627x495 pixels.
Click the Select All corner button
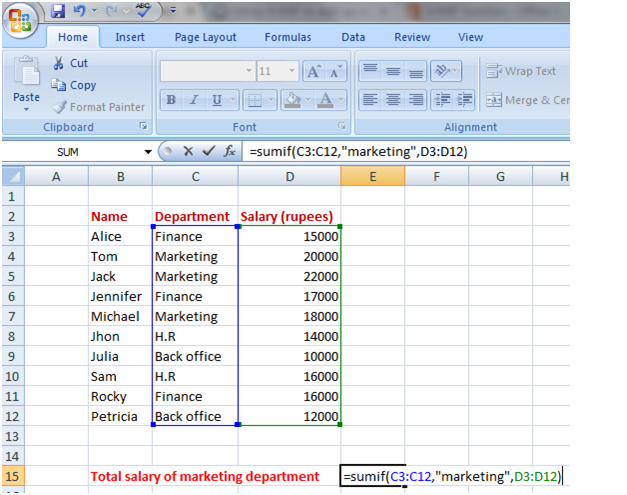[x=13, y=176]
